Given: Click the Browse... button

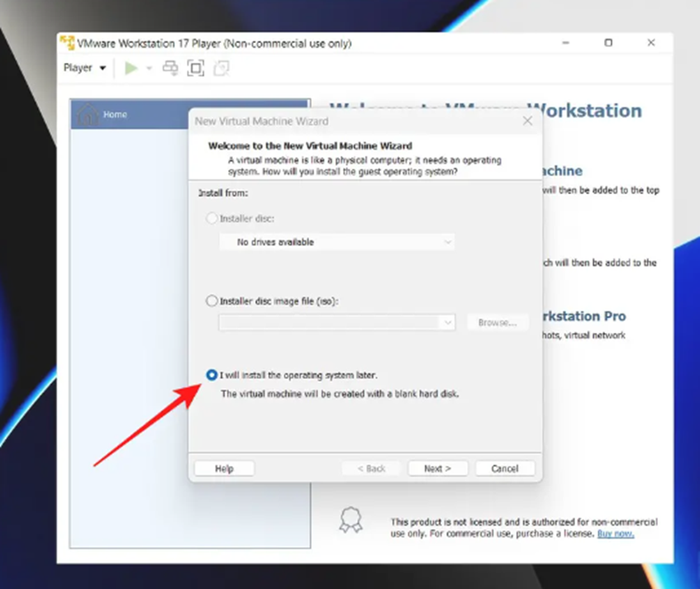Looking at the screenshot, I should (x=498, y=323).
